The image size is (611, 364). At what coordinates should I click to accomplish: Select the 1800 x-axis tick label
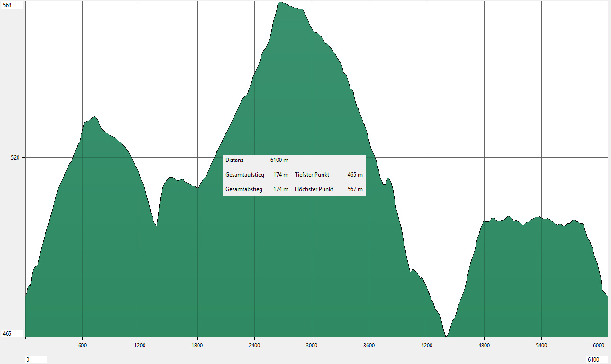[197, 345]
